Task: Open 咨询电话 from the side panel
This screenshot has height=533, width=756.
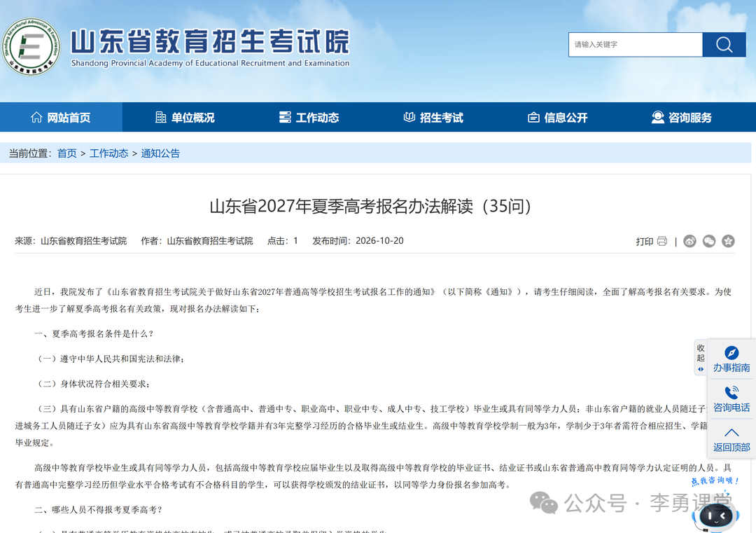Action: pyautogui.click(x=731, y=399)
